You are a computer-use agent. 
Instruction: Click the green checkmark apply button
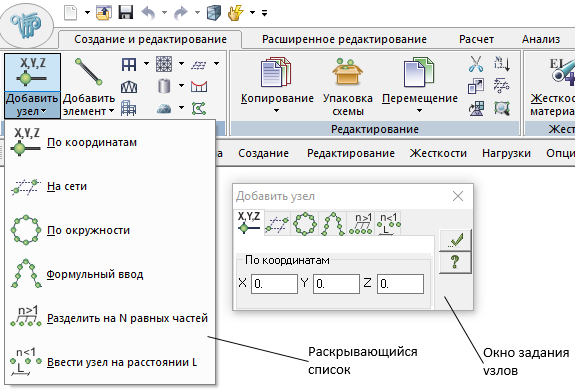coord(455,240)
